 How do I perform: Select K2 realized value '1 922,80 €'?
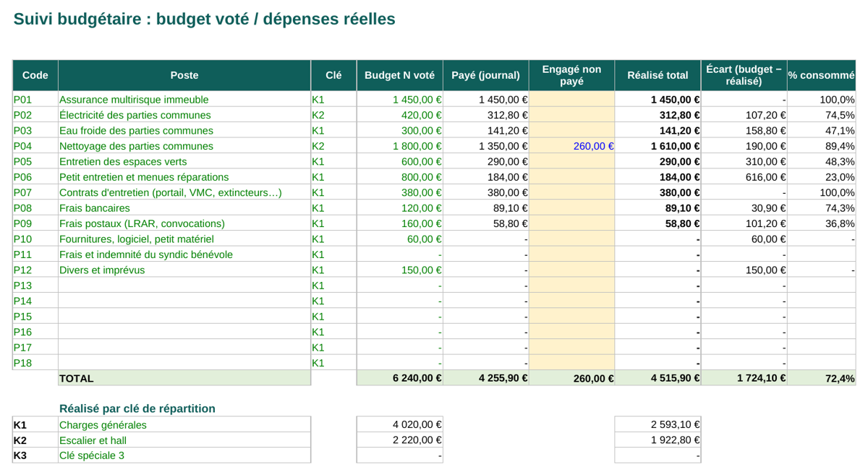pos(658,440)
